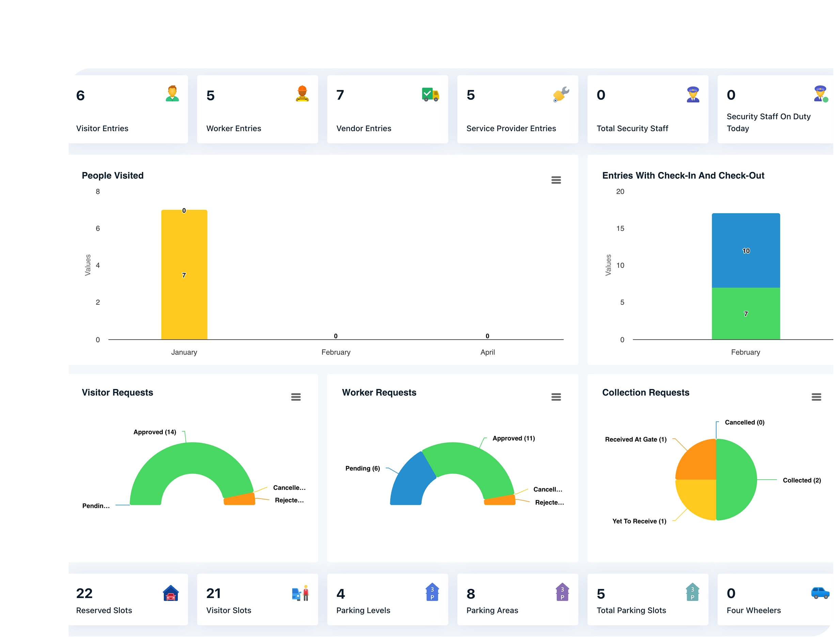Click the Visitor Entries person icon
835x644 pixels.
pyautogui.click(x=172, y=94)
